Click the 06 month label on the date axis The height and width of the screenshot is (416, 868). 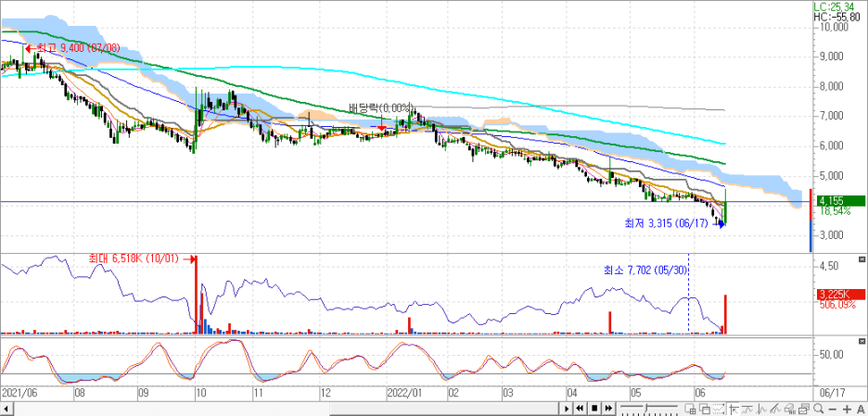click(700, 392)
